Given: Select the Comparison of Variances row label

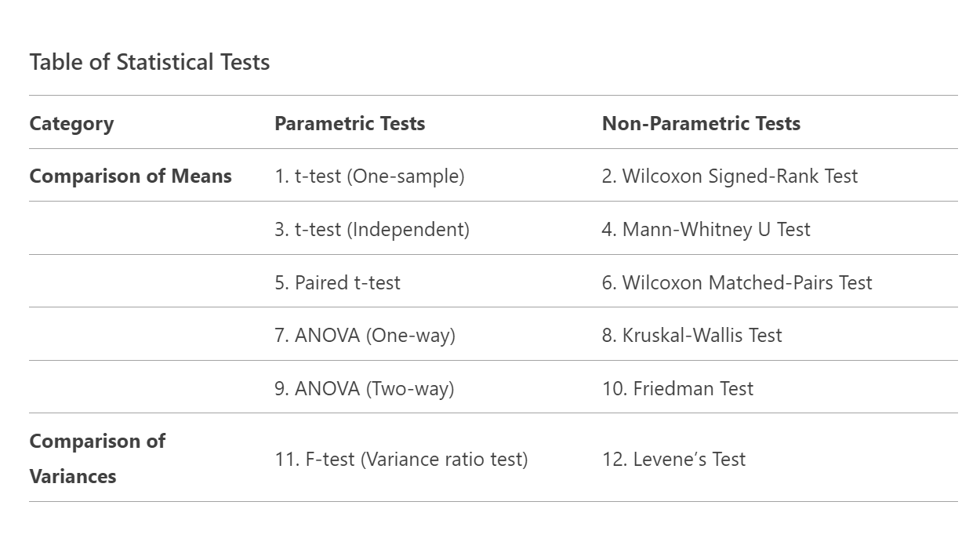Looking at the screenshot, I should 97,458.
